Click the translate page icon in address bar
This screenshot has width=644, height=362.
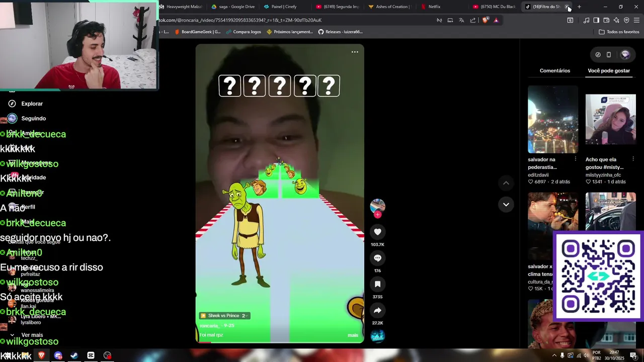coord(461,20)
